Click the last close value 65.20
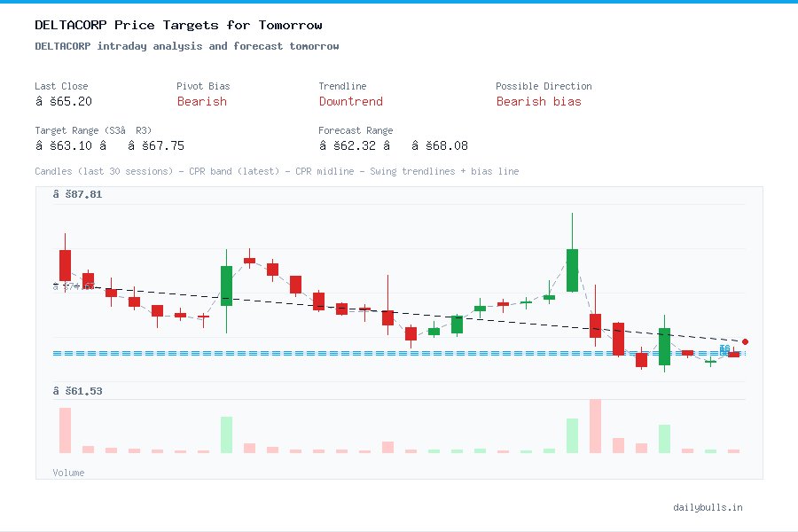 (x=64, y=101)
